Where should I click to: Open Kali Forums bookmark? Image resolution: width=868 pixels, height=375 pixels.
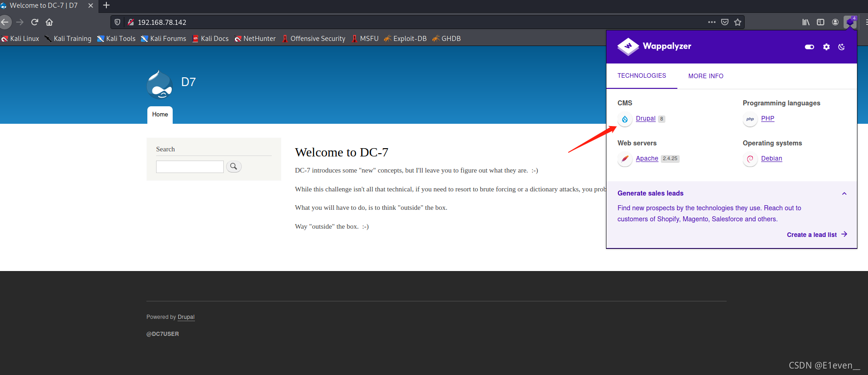[x=163, y=39]
